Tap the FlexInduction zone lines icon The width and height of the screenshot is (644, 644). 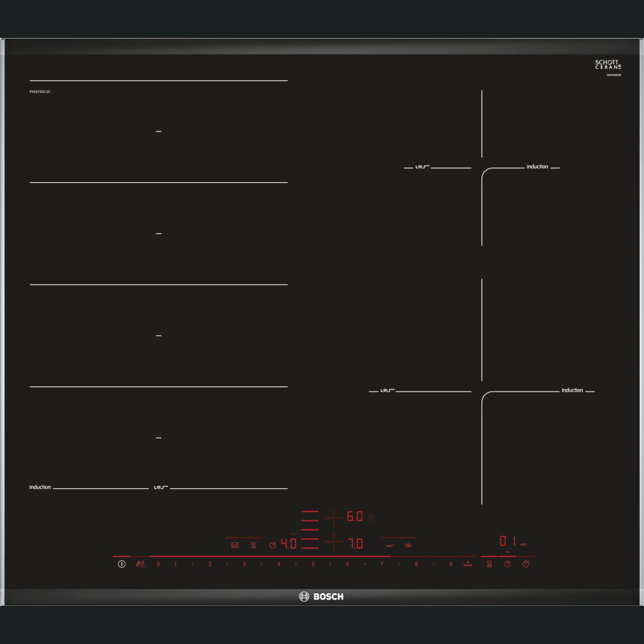point(253,545)
